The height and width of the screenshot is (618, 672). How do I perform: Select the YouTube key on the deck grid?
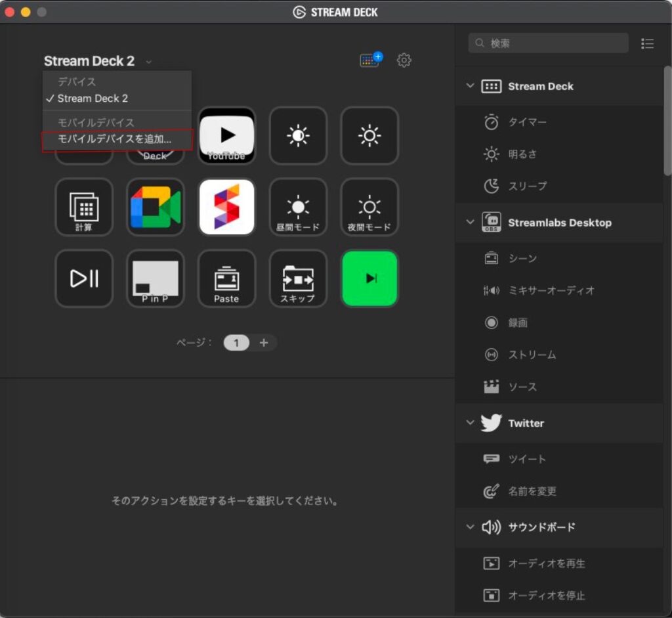[226, 136]
